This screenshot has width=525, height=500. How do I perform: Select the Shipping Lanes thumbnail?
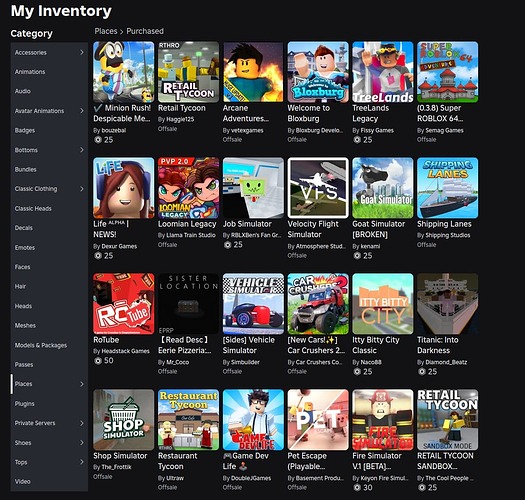pos(448,188)
